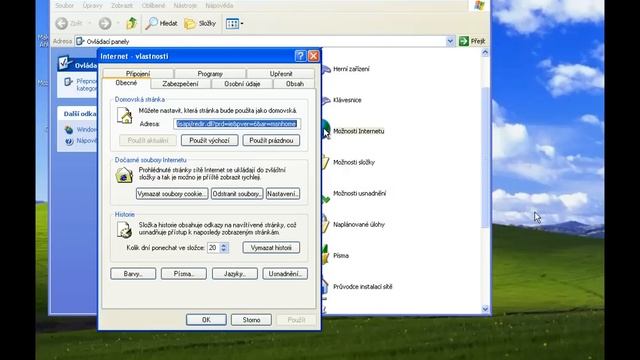Open the Zobrazit menu
Viewport: 640px width, 360px height.
[x=122, y=6]
